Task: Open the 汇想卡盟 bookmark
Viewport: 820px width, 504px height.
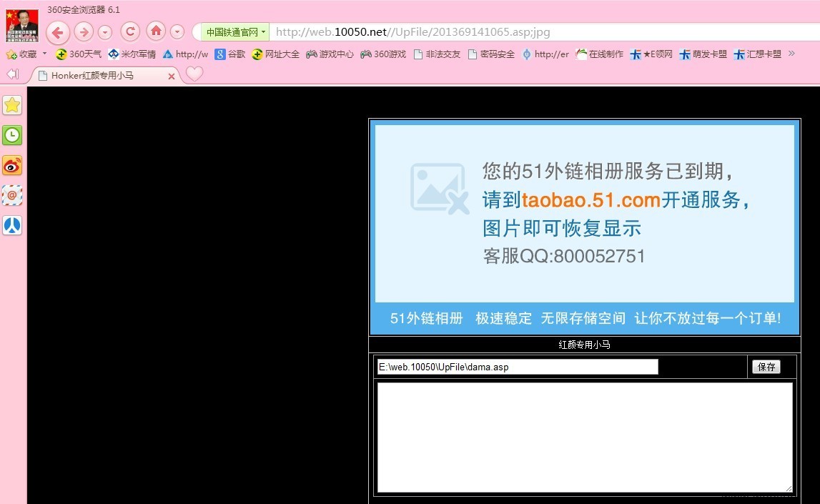Action: [x=758, y=54]
